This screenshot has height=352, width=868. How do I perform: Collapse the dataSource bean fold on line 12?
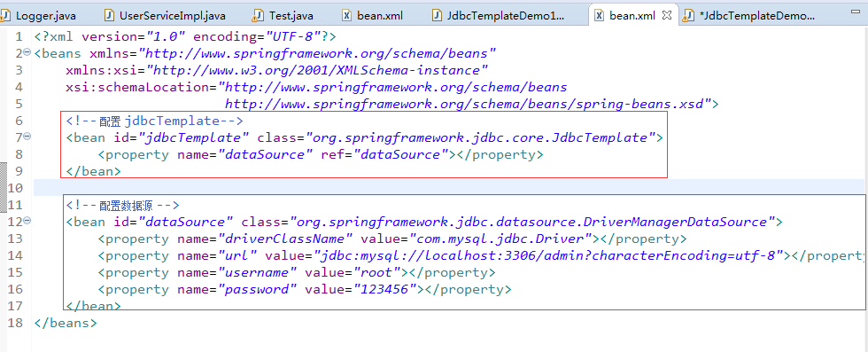(27, 220)
